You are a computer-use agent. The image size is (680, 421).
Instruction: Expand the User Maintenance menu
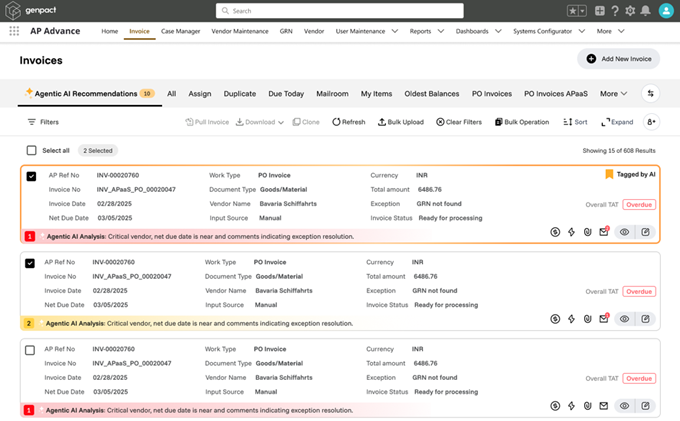[366, 31]
